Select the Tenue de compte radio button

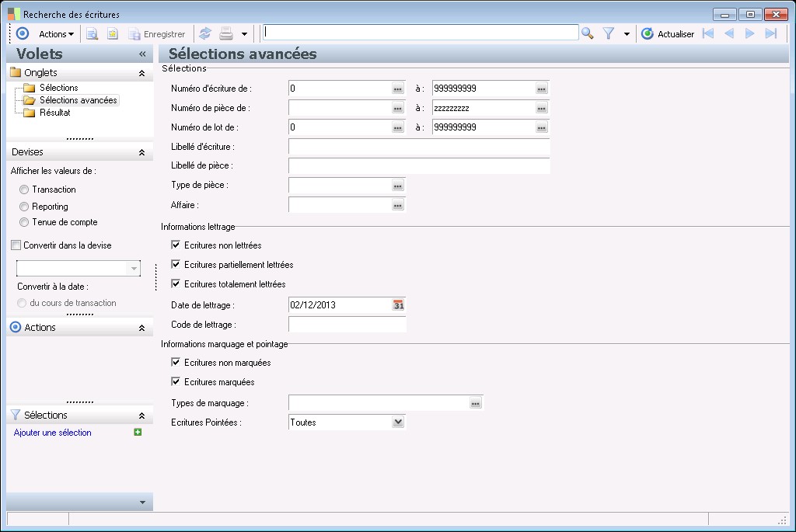[x=24, y=222]
